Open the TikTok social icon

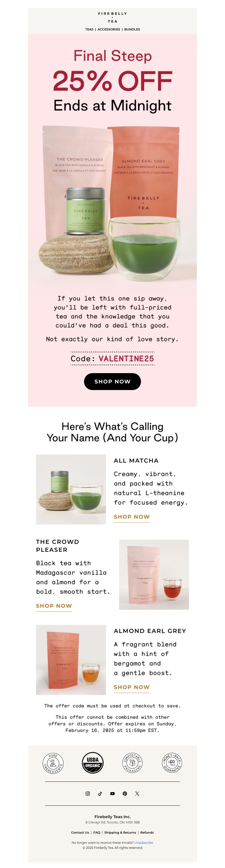pyautogui.click(x=100, y=793)
